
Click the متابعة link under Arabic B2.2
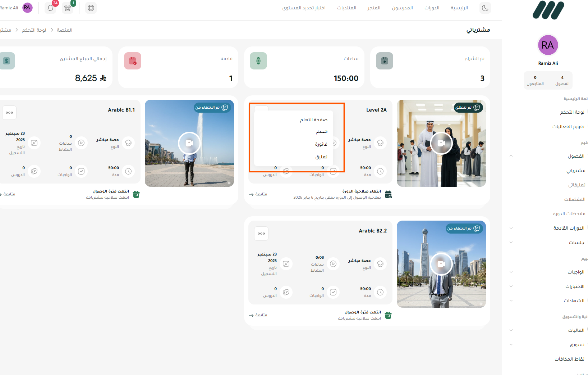[258, 315]
